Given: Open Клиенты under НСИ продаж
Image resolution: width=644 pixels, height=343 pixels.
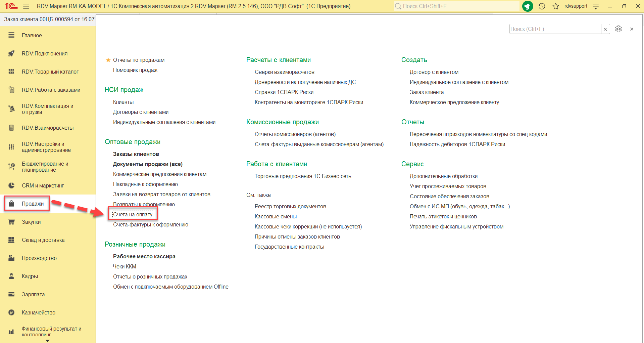Looking at the screenshot, I should click(x=123, y=102).
